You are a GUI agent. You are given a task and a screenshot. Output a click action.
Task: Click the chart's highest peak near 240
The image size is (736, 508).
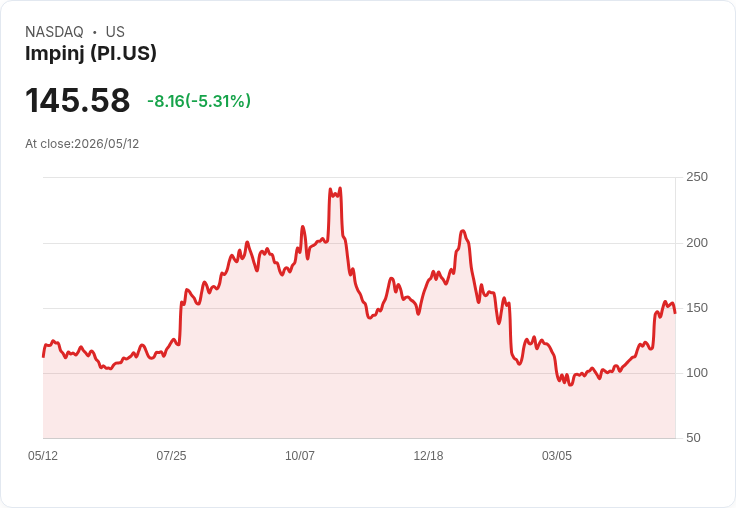[340, 189]
